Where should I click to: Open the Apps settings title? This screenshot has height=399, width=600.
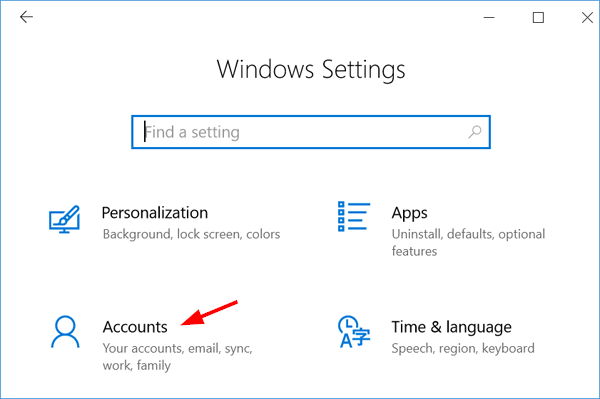click(409, 213)
